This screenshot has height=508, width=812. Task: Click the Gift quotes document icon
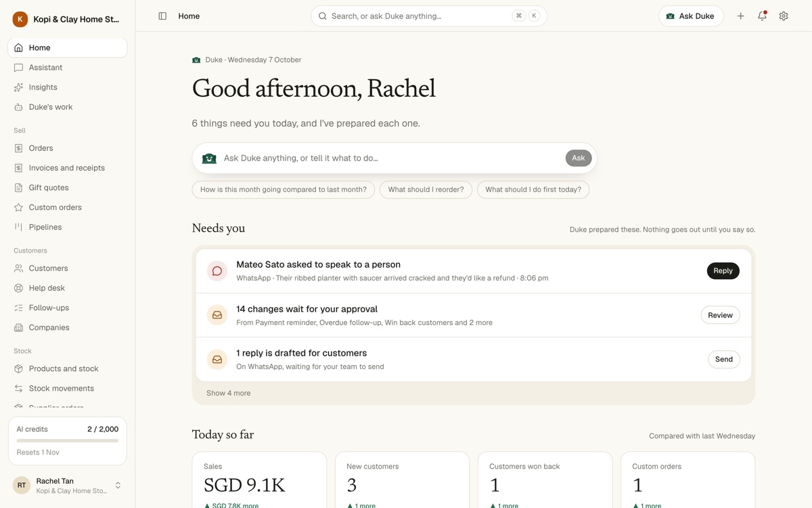[19, 187]
